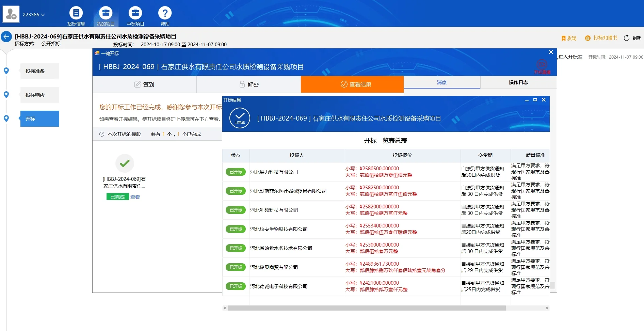
Task: Open the 操作日志 tab
Action: coord(518,82)
